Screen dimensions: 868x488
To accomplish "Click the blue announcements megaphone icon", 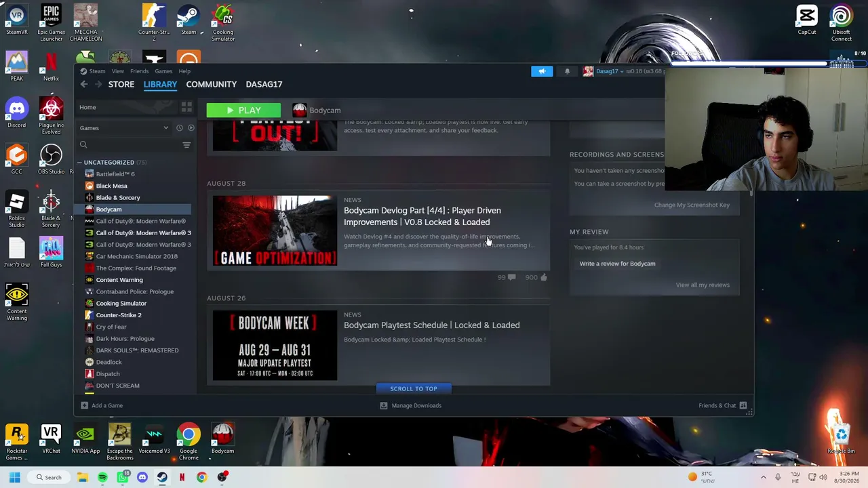I will click(x=542, y=71).
